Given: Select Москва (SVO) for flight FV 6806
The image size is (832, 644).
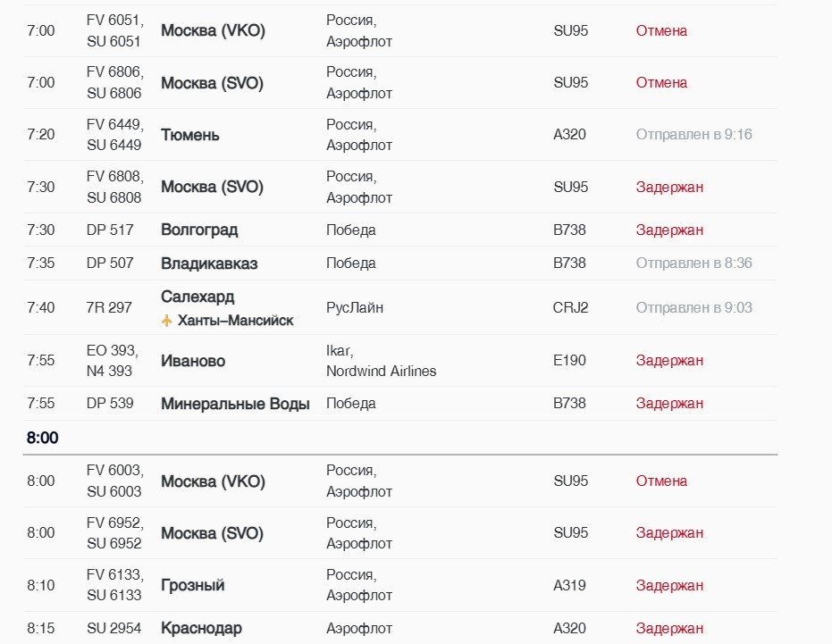Looking at the screenshot, I should [x=212, y=82].
